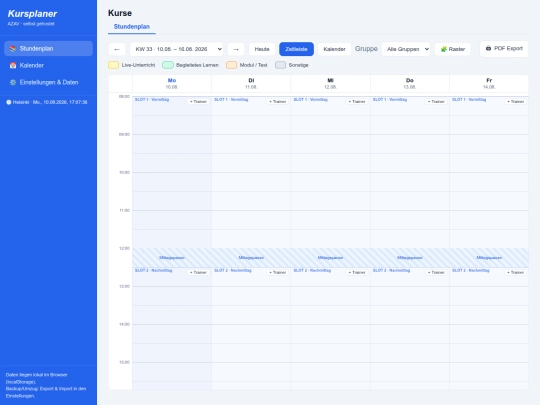
Task: Export the schedule with PDF Export
Action: [x=504, y=49]
